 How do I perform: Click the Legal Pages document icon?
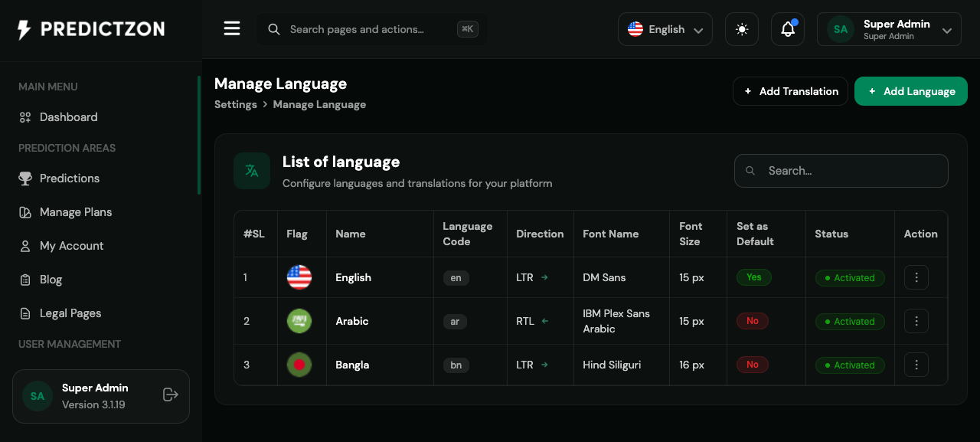(x=25, y=313)
